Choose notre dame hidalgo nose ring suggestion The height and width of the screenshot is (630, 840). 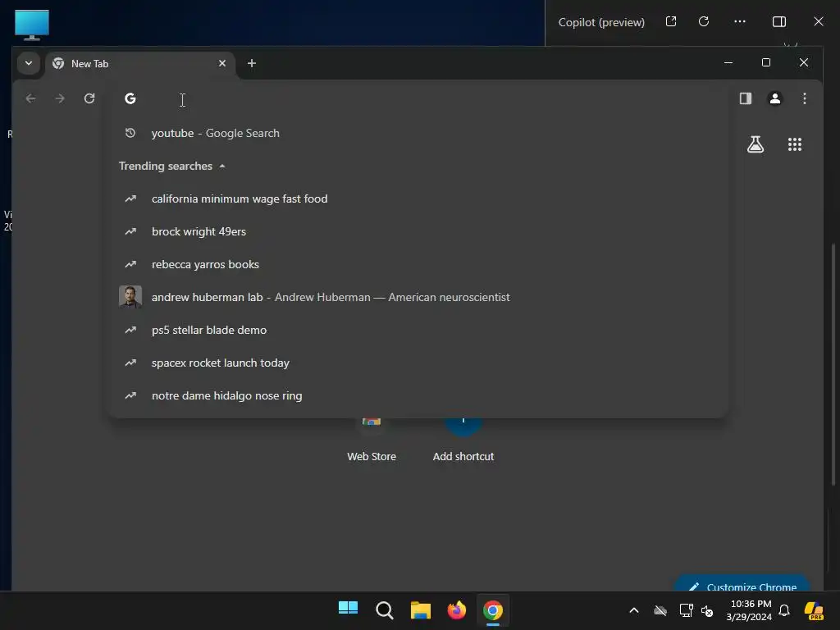click(418, 395)
